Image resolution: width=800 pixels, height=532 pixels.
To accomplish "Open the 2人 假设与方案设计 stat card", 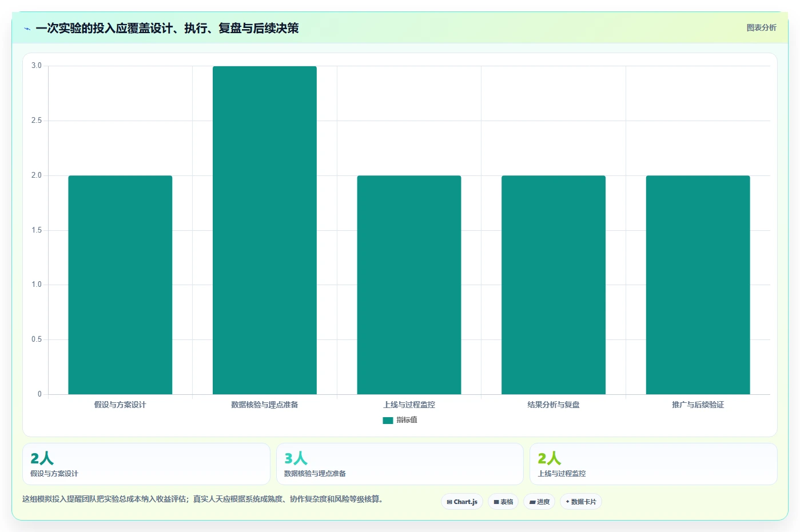I will point(146,464).
